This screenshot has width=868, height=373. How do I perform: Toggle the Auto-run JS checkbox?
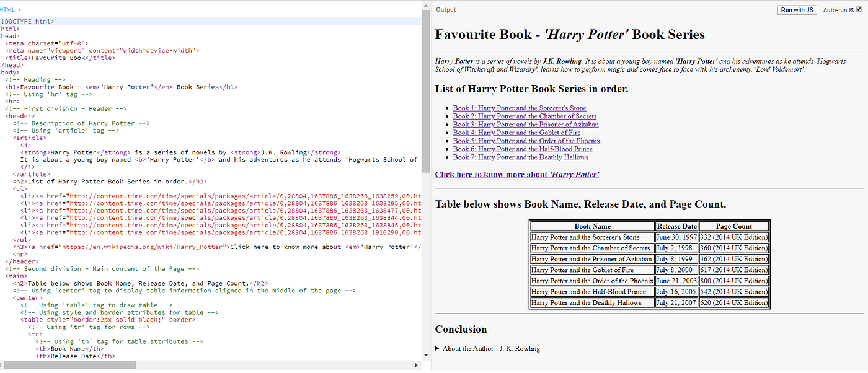point(859,10)
